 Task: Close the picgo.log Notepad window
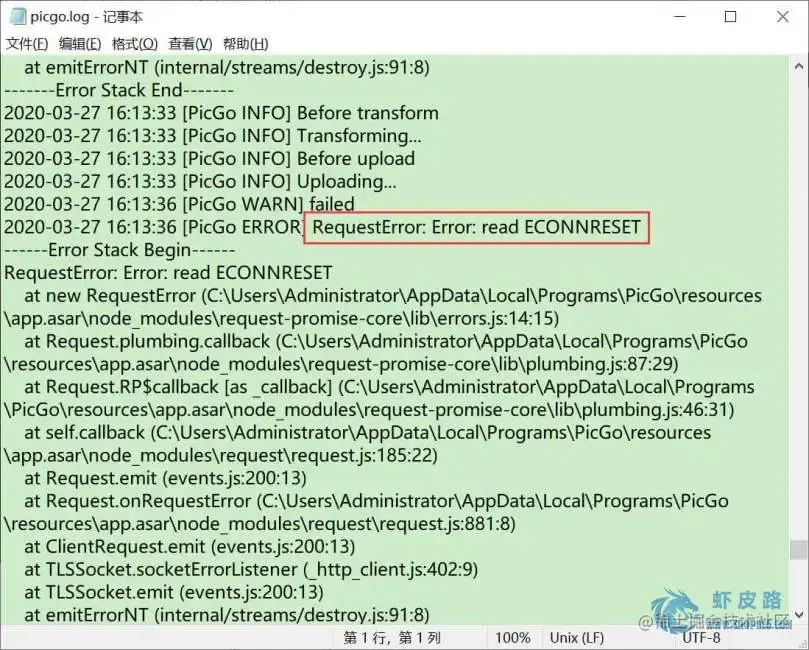pos(783,17)
